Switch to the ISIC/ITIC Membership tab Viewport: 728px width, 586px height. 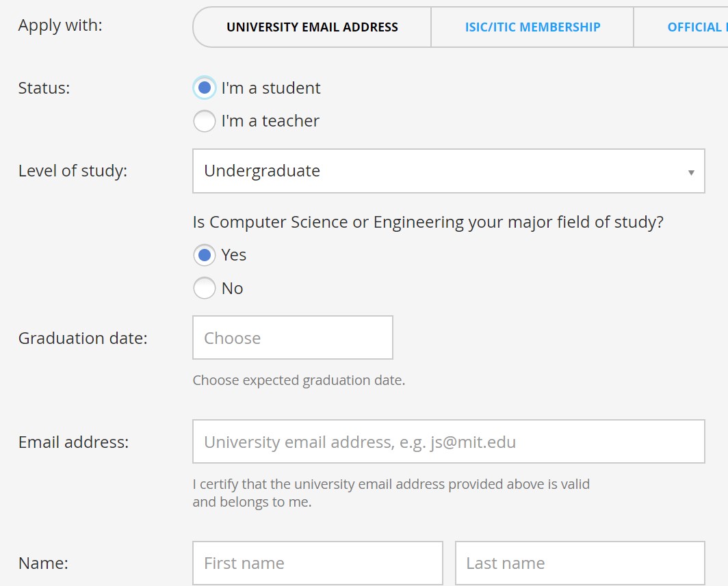click(x=532, y=27)
